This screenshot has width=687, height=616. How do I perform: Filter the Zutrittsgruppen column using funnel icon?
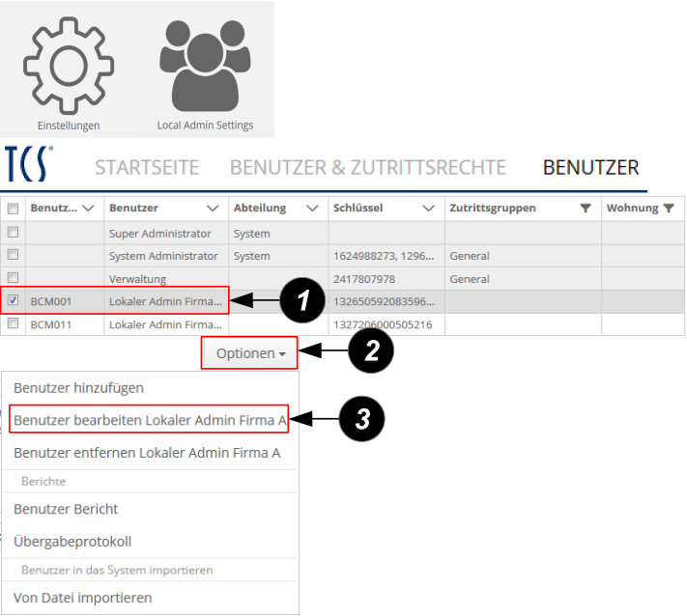(585, 209)
